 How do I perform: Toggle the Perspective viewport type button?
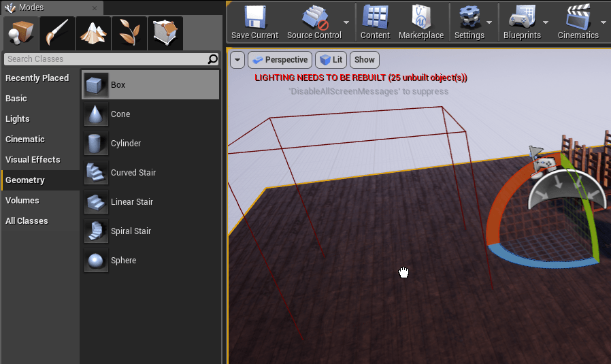click(280, 60)
